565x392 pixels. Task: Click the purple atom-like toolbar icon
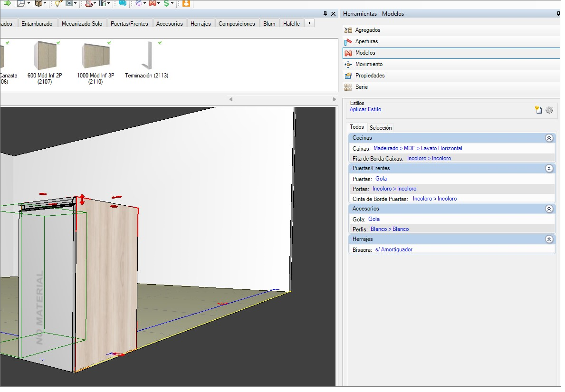click(139, 3)
